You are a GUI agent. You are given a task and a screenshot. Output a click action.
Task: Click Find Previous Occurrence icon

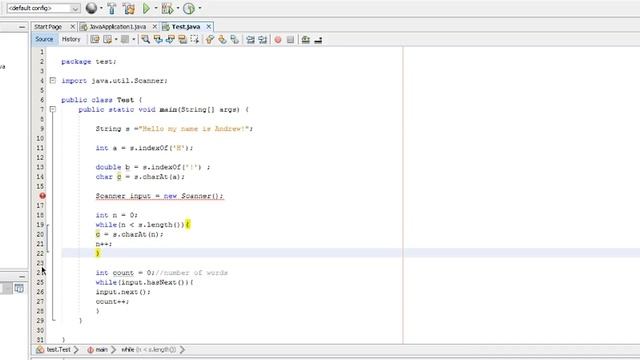coord(158,39)
